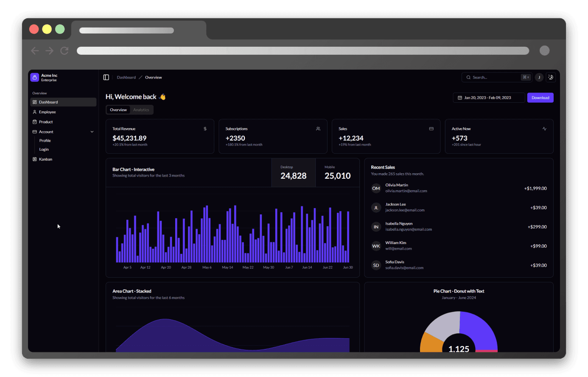588x377 pixels.
Task: Toggle dark/light theme icon
Action: (x=551, y=77)
